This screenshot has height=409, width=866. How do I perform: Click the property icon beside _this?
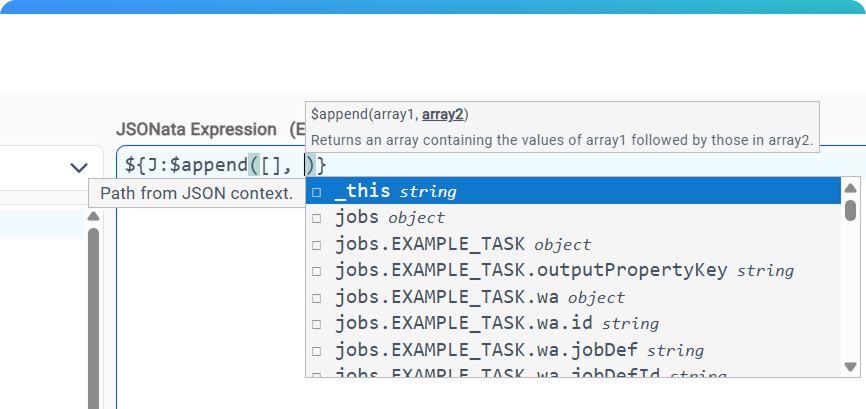316,192
